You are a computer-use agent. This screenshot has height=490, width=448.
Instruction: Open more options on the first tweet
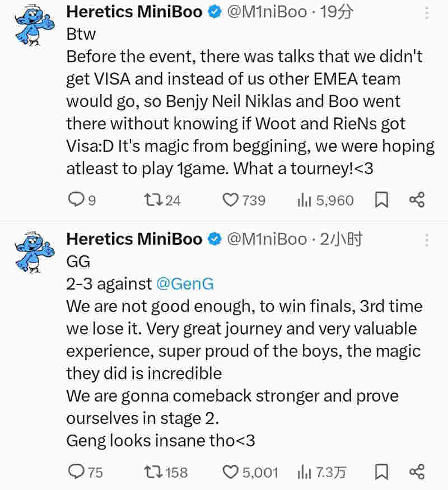[427, 13]
